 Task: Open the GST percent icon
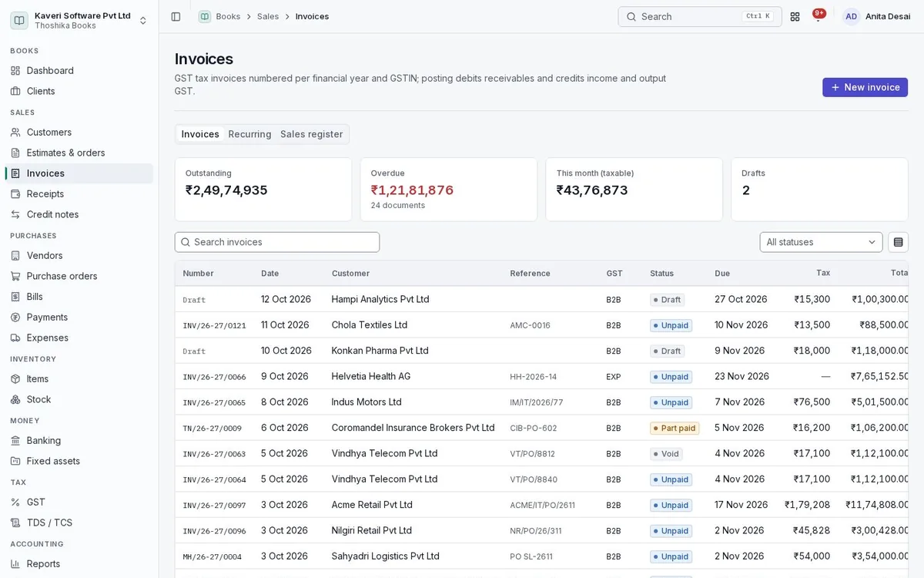tap(15, 502)
